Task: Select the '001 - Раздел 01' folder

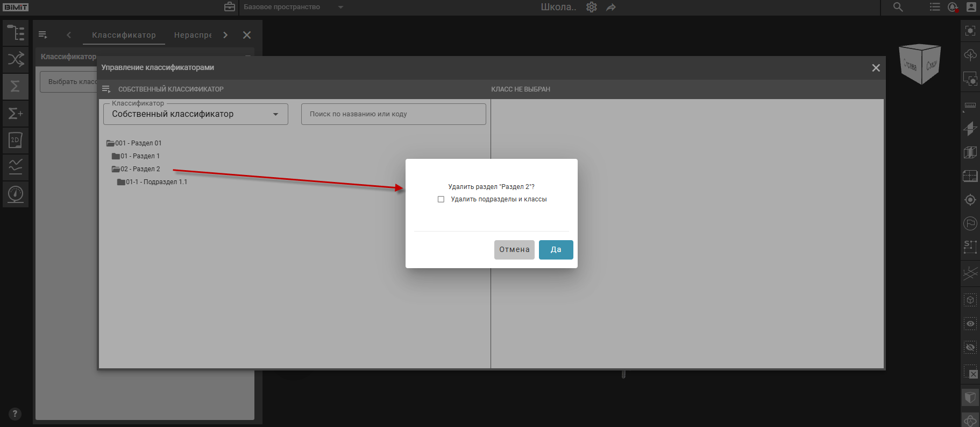Action: (138, 143)
